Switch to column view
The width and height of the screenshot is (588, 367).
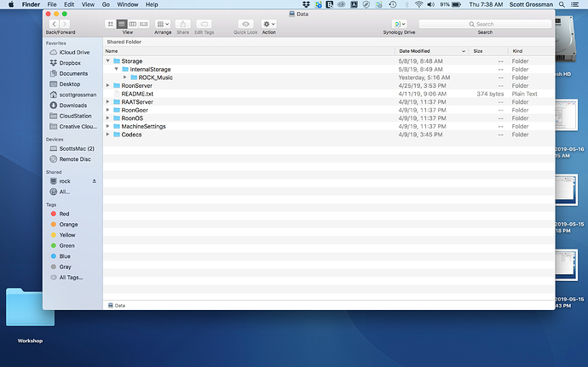pyautogui.click(x=133, y=24)
